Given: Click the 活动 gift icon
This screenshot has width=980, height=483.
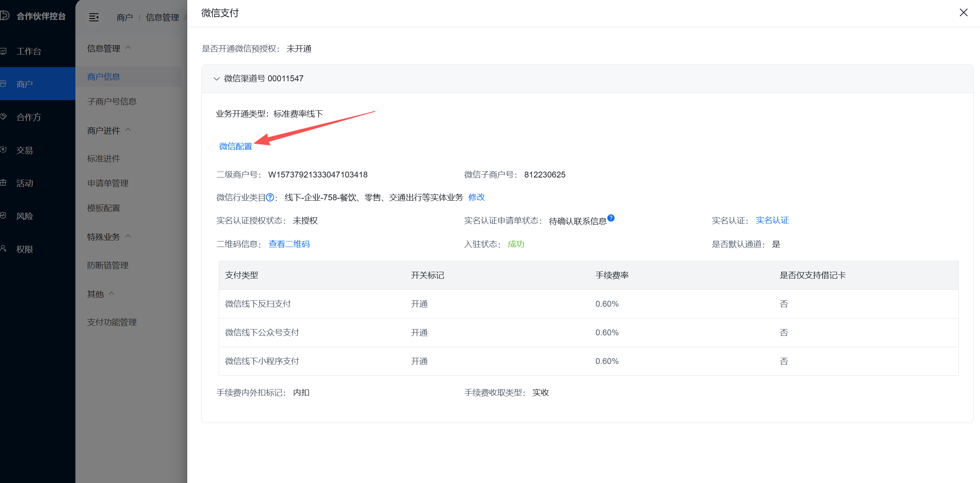Looking at the screenshot, I should pyautogui.click(x=4, y=183).
